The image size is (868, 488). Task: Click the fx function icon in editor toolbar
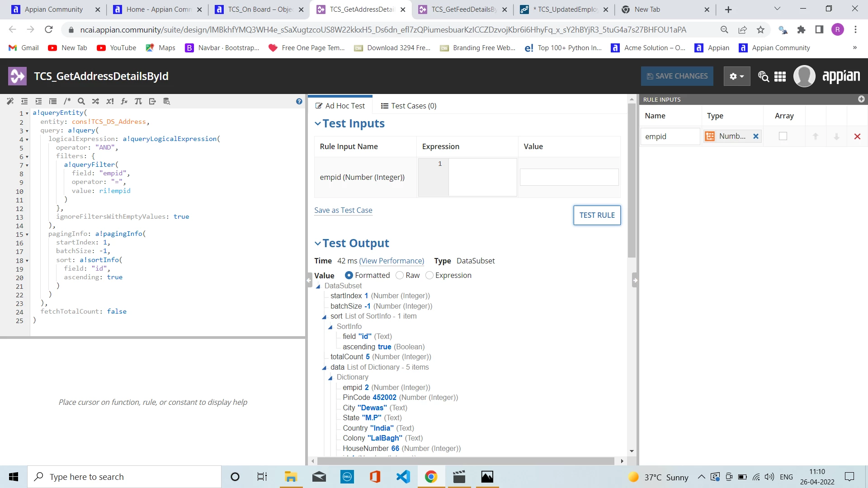[124, 101]
